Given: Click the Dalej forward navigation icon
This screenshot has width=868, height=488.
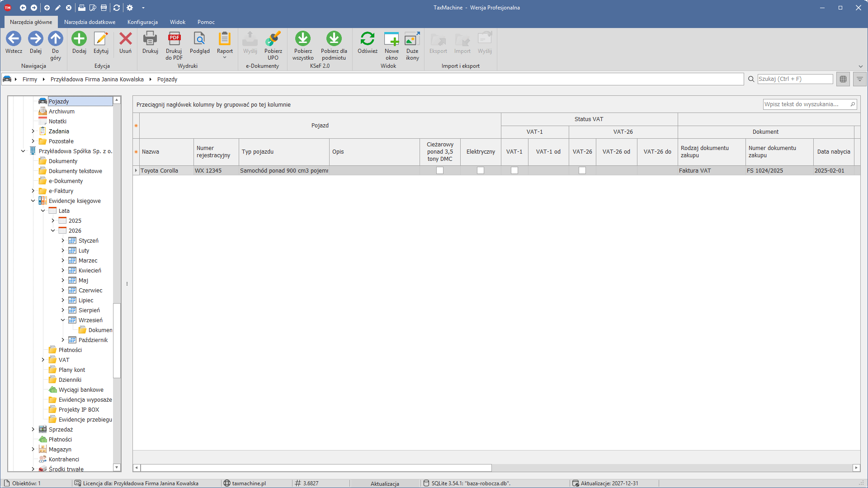Looking at the screenshot, I should [x=36, y=39].
